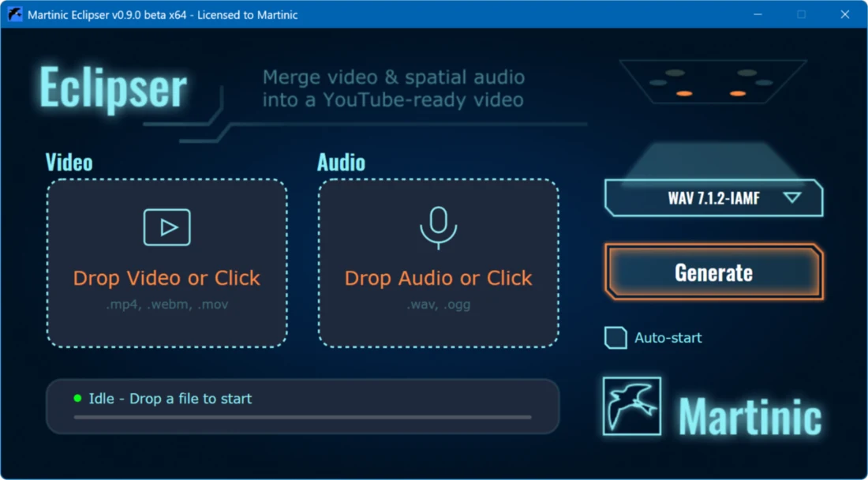The height and width of the screenshot is (480, 868).
Task: Click the ".wav, .ogg" formats text
Action: [x=439, y=305]
